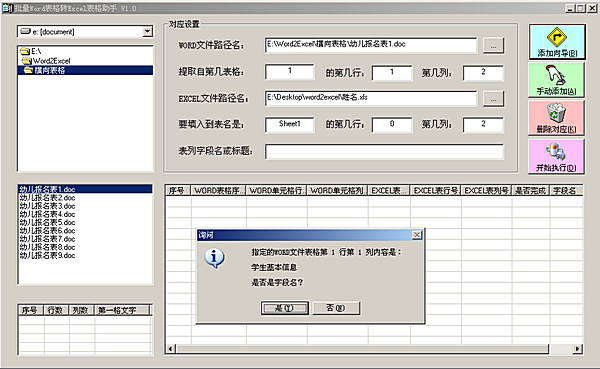Select the E:\ folder in directory tree

pyautogui.click(x=31, y=51)
